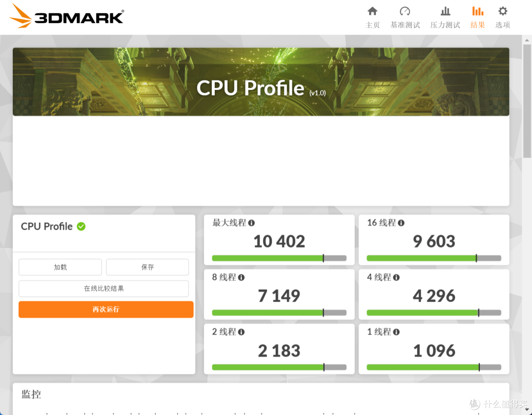The width and height of the screenshot is (532, 415).
Task: Click the 3DMark logo
Action: [x=66, y=16]
